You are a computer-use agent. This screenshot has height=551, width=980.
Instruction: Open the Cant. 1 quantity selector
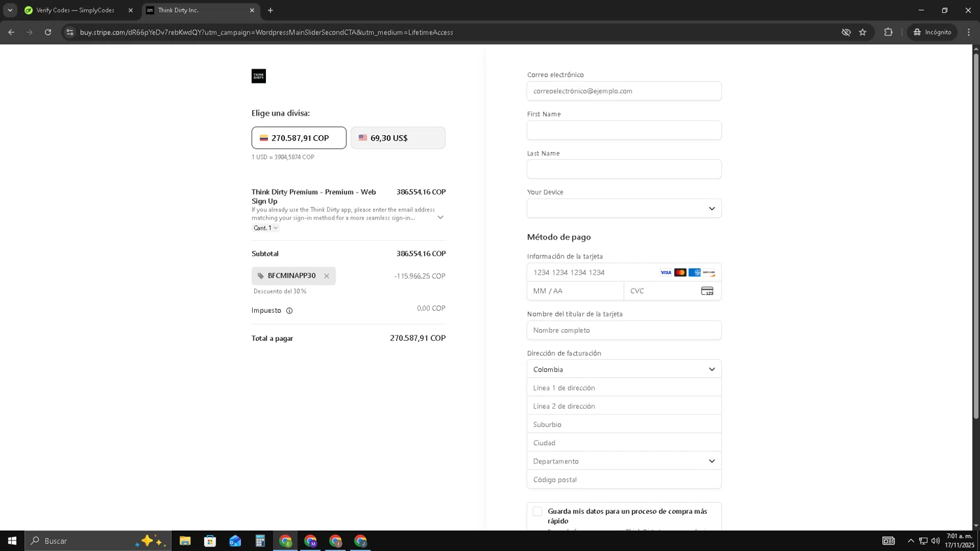tap(266, 228)
